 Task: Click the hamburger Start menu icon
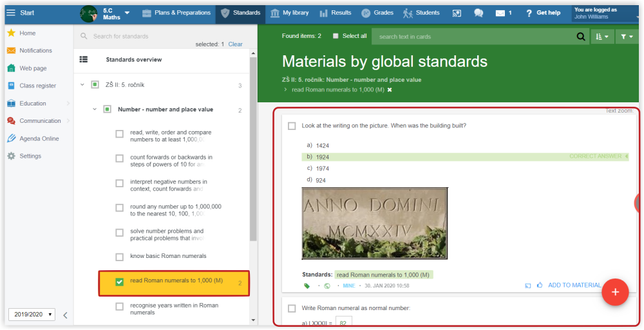click(10, 13)
